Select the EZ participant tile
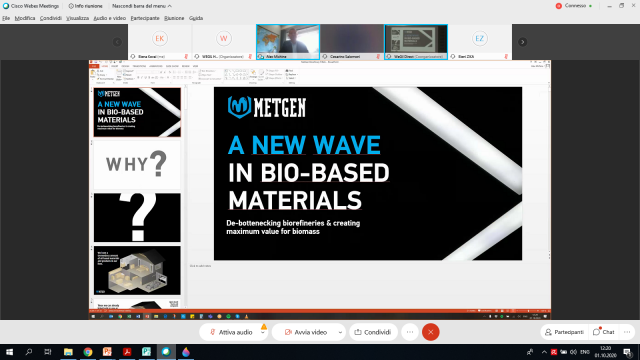This screenshot has height=360, width=640. tap(480, 42)
